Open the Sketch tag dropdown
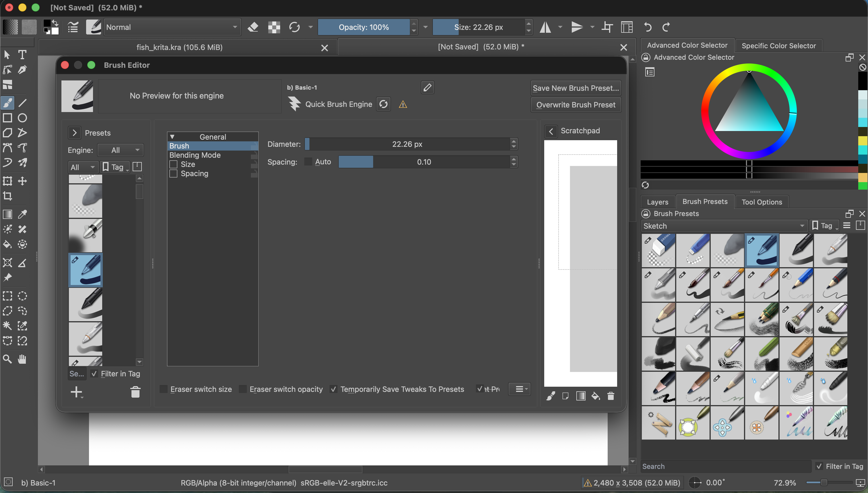868x493 pixels. pos(724,226)
